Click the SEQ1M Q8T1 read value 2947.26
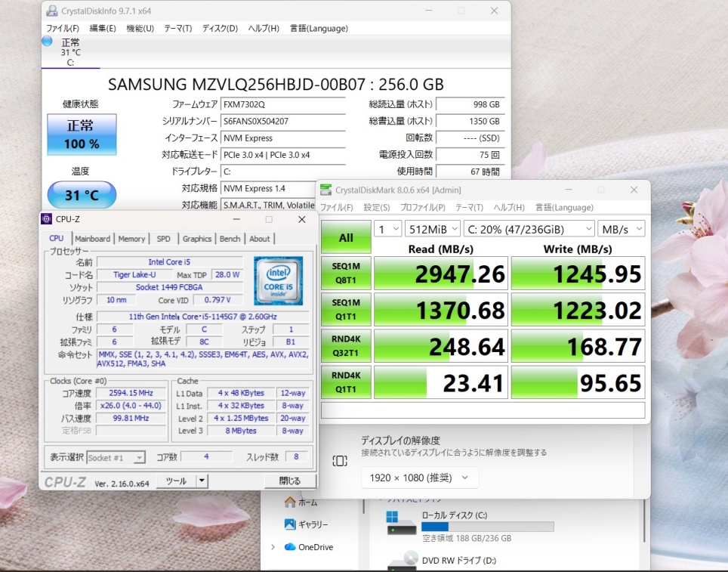This screenshot has height=572, width=728. tap(440, 274)
